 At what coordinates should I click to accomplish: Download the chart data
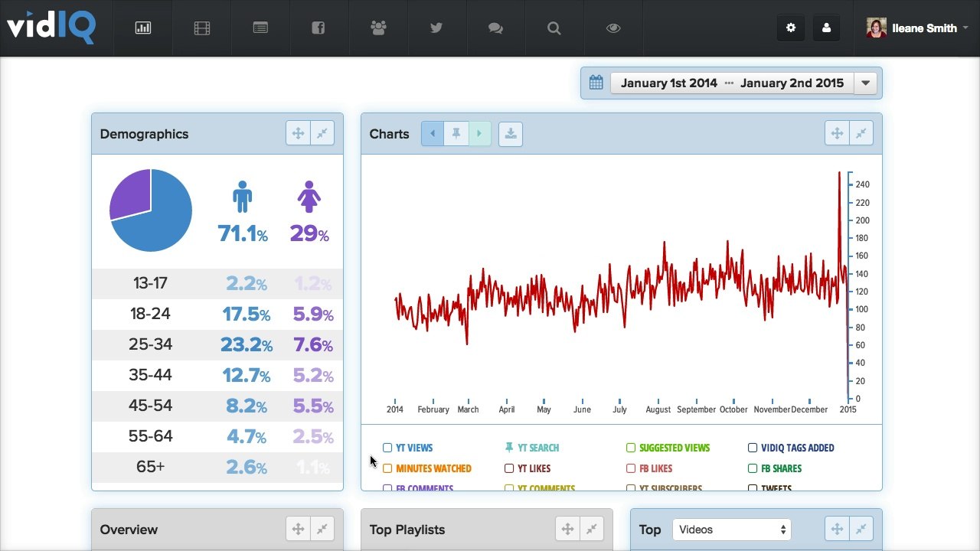(511, 134)
